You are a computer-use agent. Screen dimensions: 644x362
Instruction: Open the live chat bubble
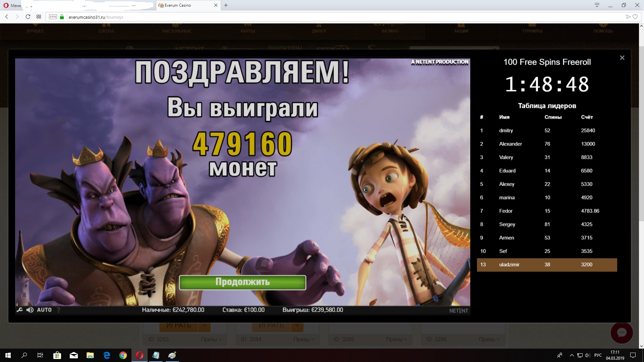coord(622,333)
